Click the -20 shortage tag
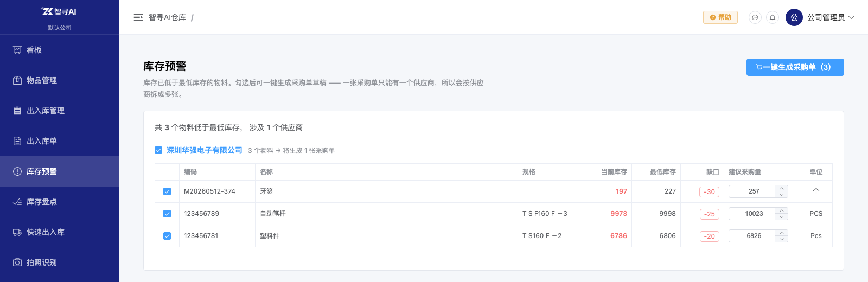This screenshot has height=282, width=868. coord(709,236)
